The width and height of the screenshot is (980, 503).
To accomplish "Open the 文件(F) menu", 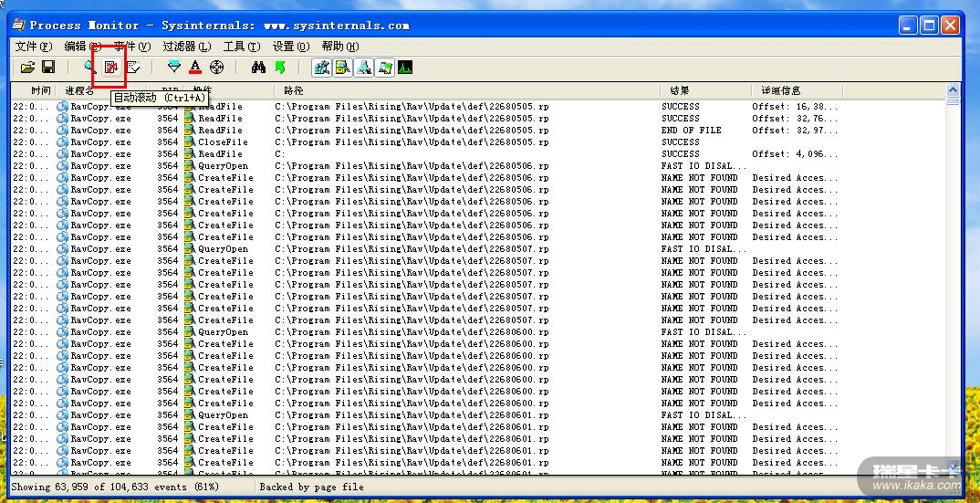I will click(34, 47).
